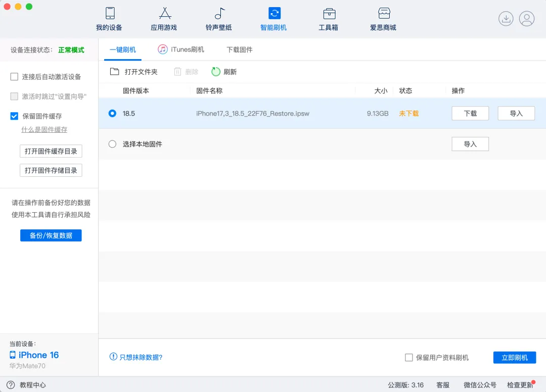Click iPhone 16 device name
546x392 pixels.
click(38, 355)
